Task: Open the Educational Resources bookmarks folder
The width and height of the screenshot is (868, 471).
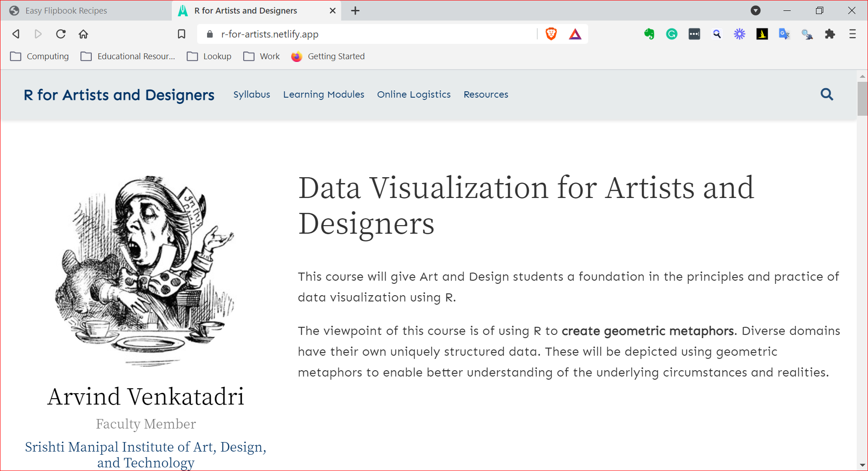Action: click(128, 56)
